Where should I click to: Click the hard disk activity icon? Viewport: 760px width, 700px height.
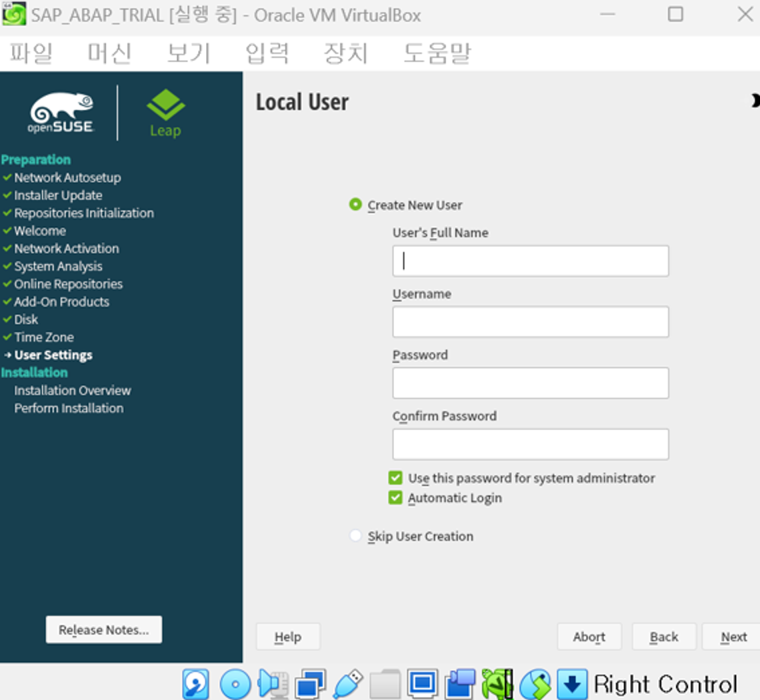196,684
